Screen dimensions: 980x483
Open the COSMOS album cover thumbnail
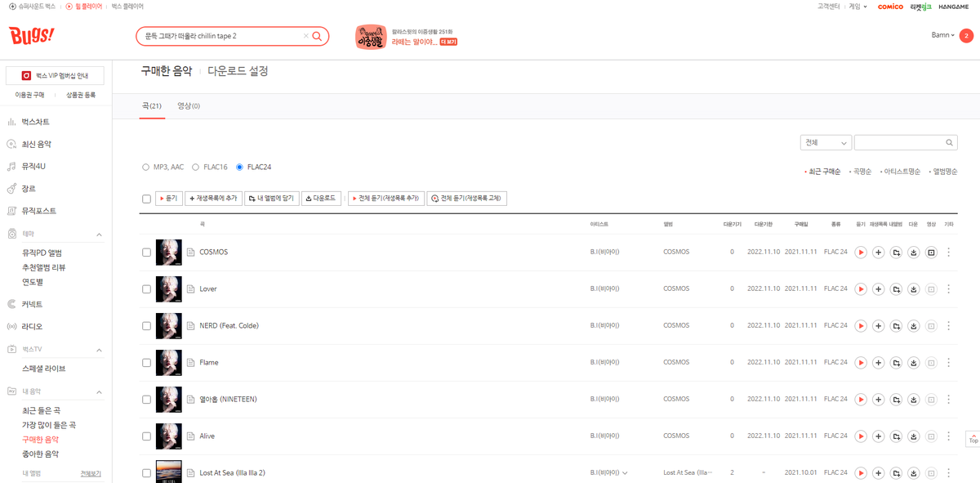pyautogui.click(x=168, y=253)
